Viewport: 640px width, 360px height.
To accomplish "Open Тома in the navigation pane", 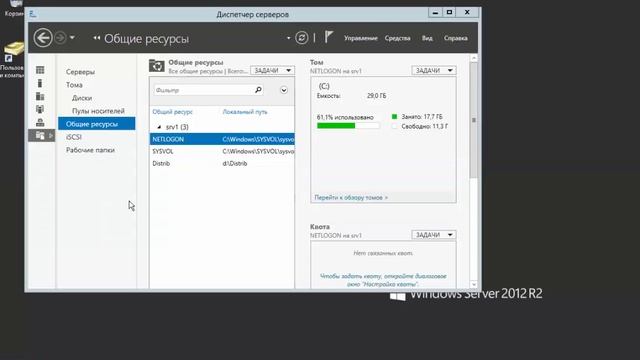I will click(74, 85).
